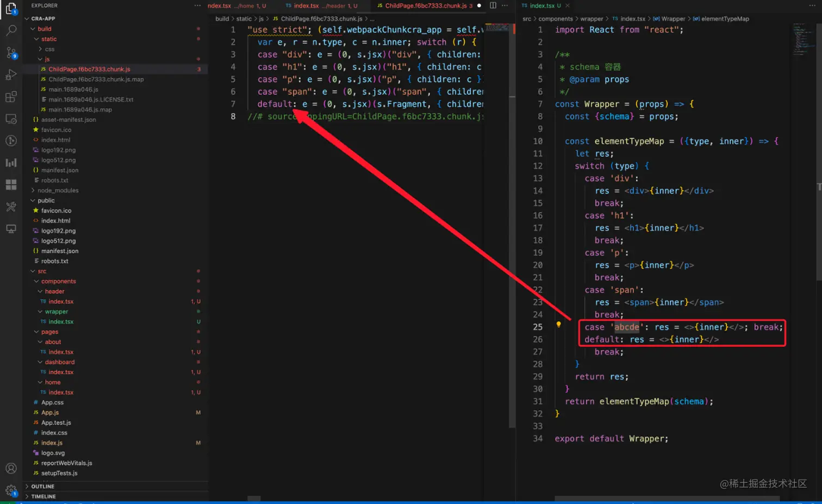The image size is (822, 504).
Task: Click the 'wrapper' breadcrumb in right editor
Action: tap(592, 18)
